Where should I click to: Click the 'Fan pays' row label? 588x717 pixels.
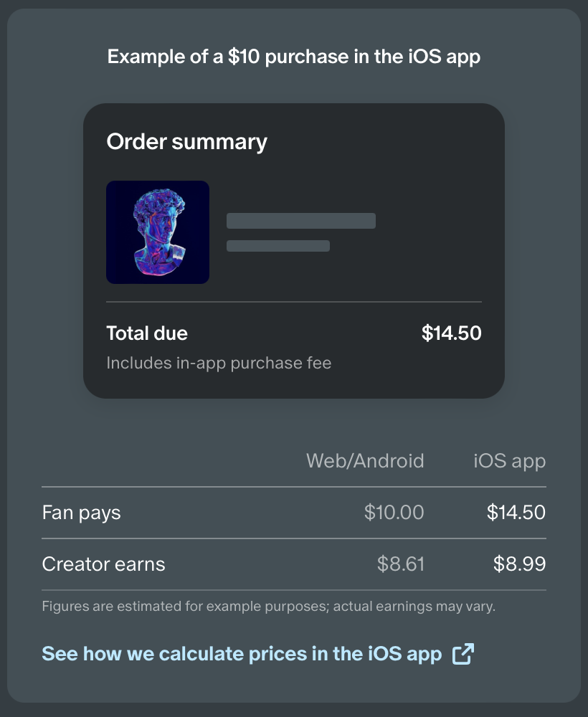82,513
